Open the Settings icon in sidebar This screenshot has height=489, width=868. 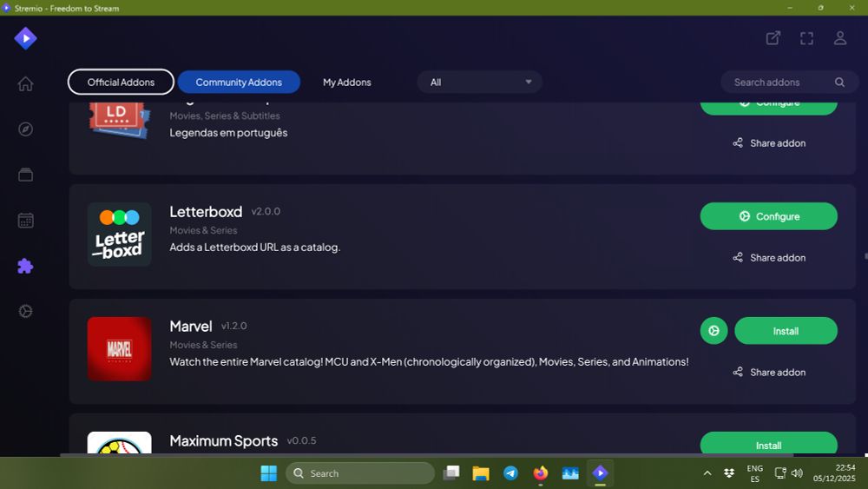25,311
